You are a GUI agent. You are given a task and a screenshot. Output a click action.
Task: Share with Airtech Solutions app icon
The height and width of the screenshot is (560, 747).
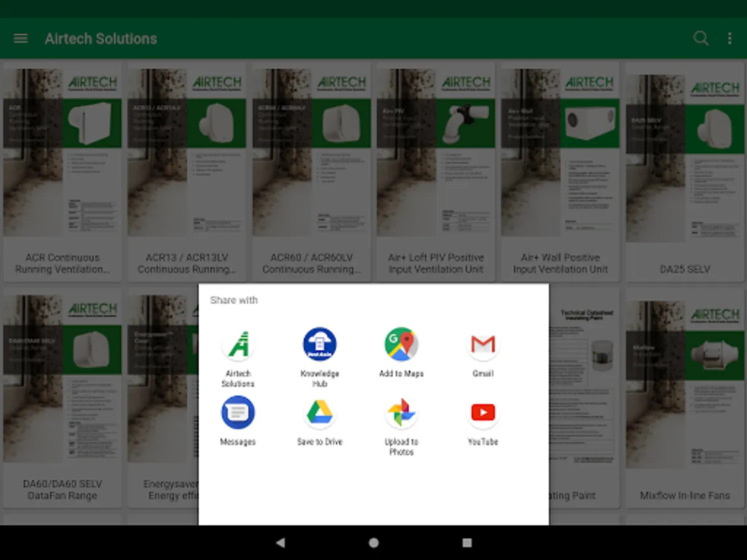(x=238, y=345)
